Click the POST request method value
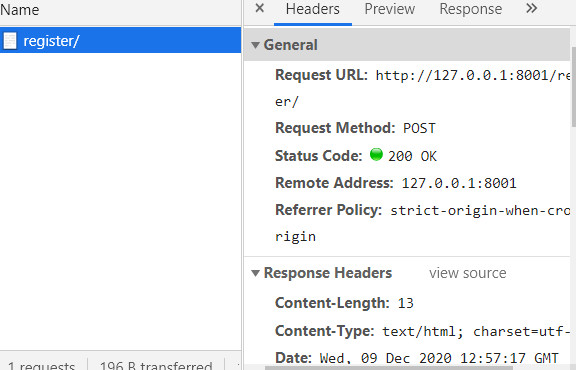This screenshot has width=576, height=370. 419,128
